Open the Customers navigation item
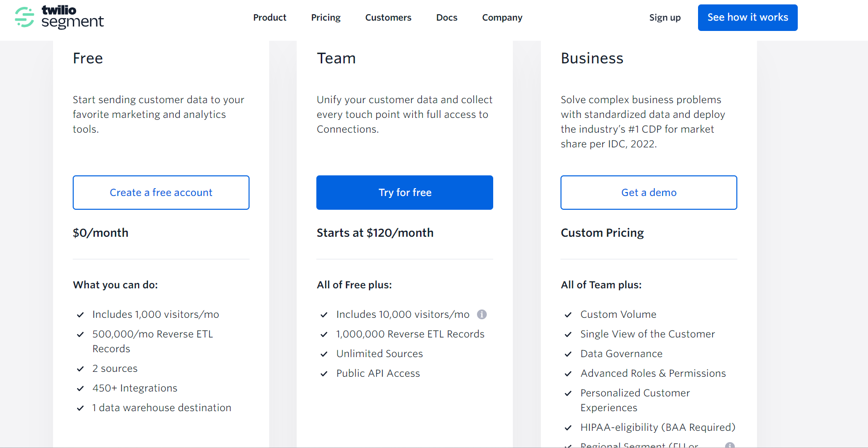Viewport: 868px width, 448px height. coord(388,18)
